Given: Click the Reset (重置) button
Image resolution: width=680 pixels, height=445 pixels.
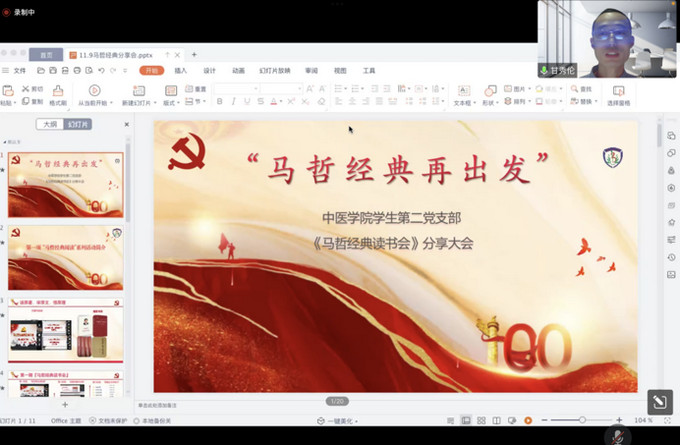Looking at the screenshot, I should point(196,89).
